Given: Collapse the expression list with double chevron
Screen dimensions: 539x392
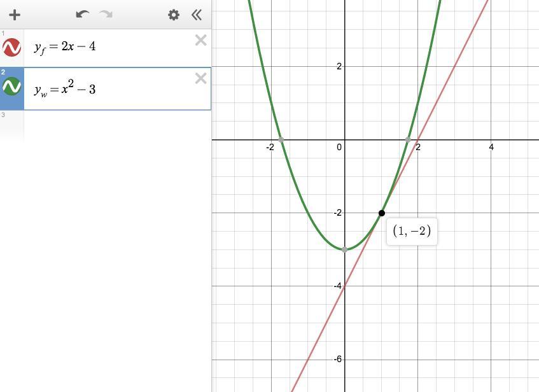Looking at the screenshot, I should point(196,15).
